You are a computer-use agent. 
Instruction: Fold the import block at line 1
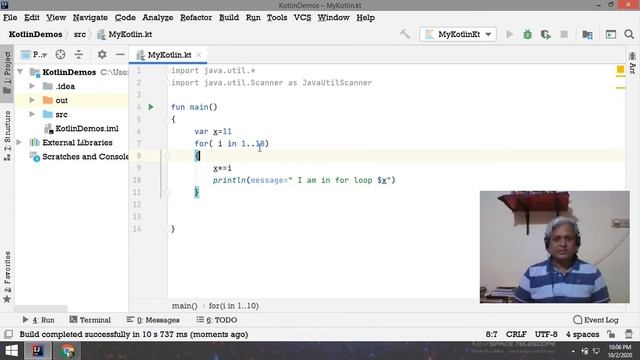[167, 71]
